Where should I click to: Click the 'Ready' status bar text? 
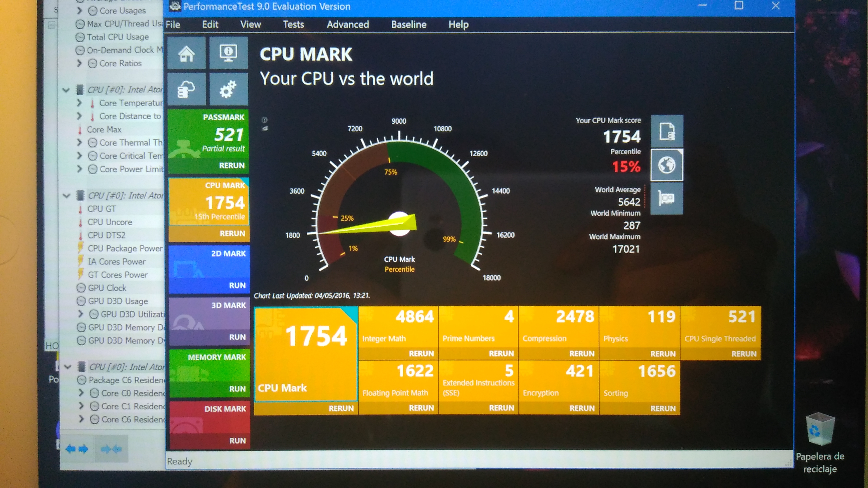point(180,461)
